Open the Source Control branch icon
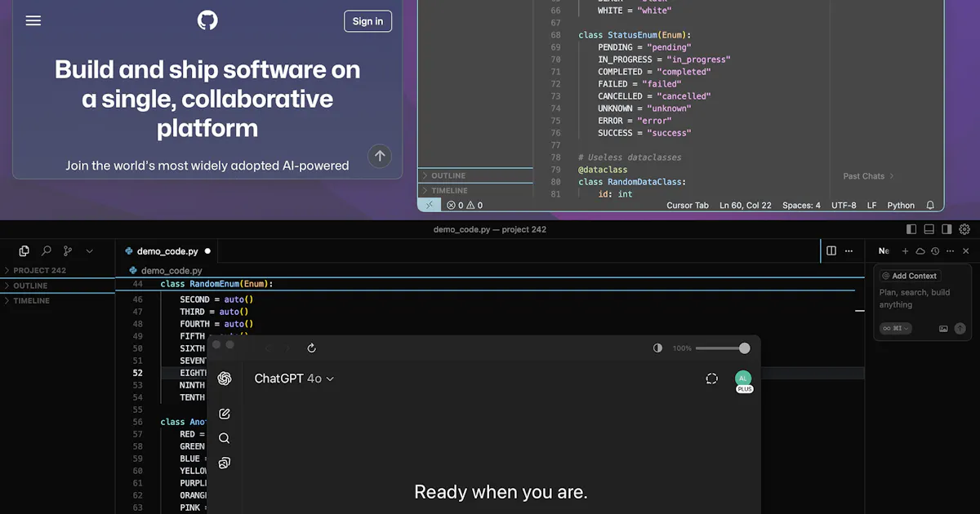This screenshot has height=514, width=980. pos(68,251)
